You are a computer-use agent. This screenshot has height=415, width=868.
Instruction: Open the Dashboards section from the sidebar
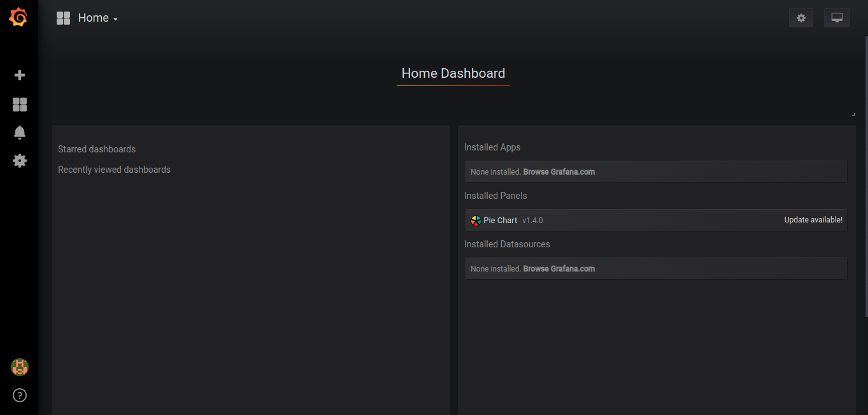(x=19, y=104)
